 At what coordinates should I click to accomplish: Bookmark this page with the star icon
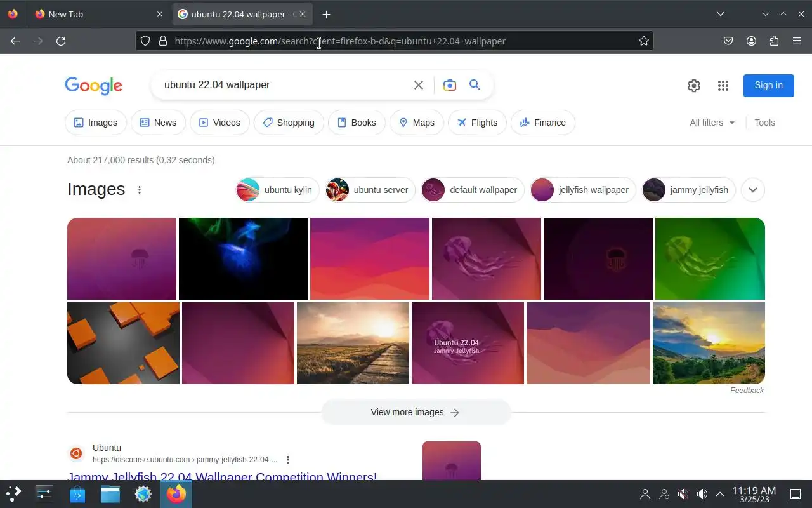644,41
